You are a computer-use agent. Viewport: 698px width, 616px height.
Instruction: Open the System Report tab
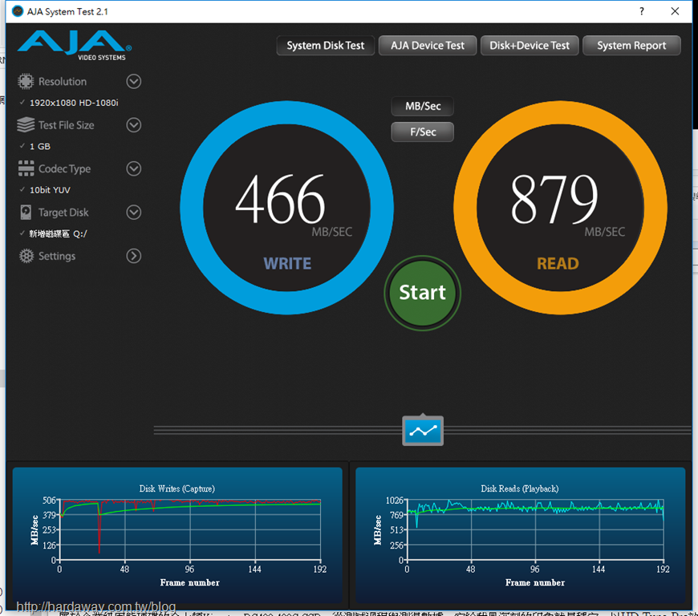click(x=631, y=46)
